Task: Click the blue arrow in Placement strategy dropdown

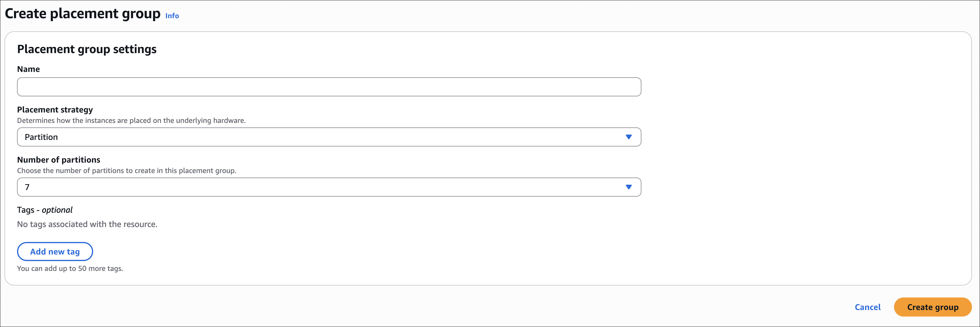Action: point(629,137)
